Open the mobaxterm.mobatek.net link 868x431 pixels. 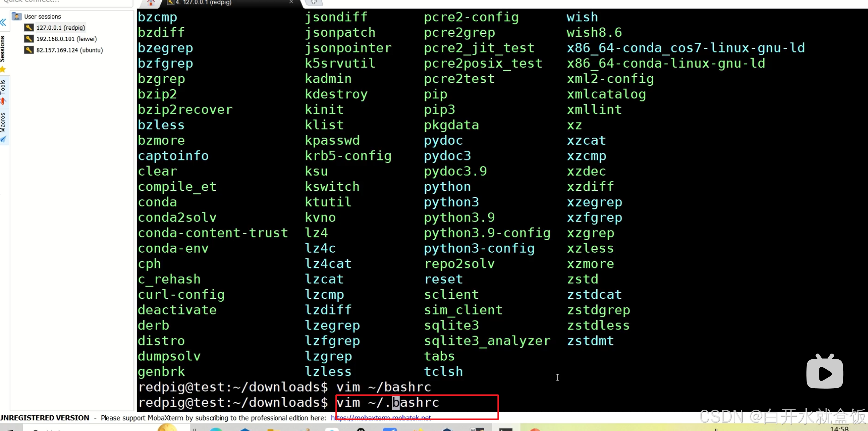381,418
